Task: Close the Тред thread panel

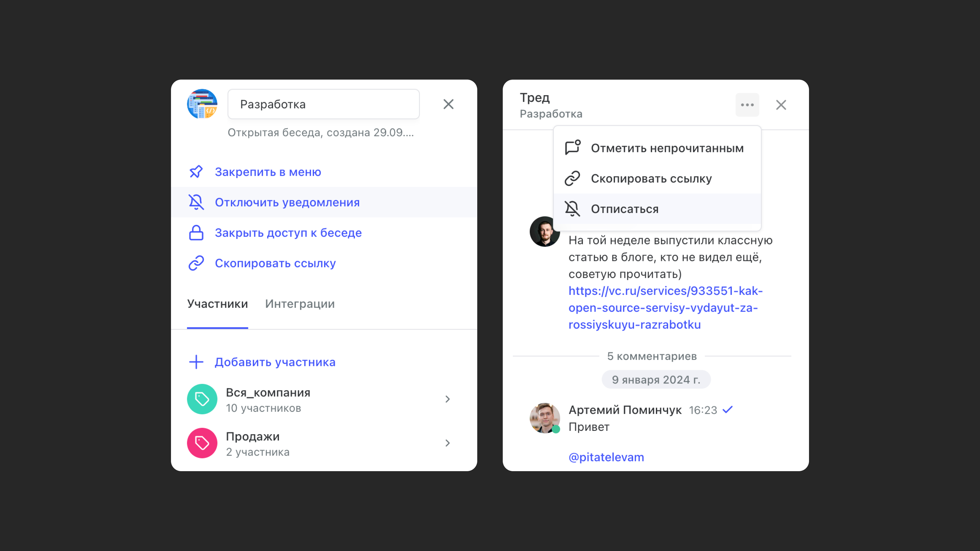Action: coord(781,105)
